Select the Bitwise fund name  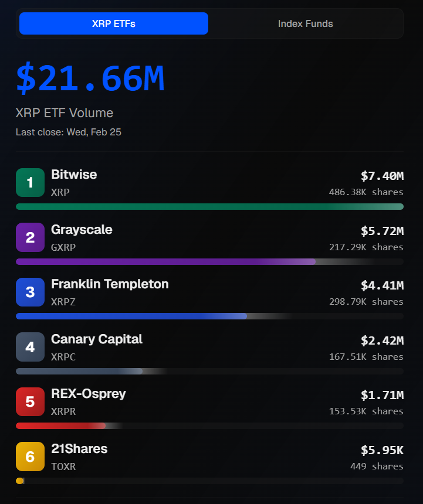[74, 175]
